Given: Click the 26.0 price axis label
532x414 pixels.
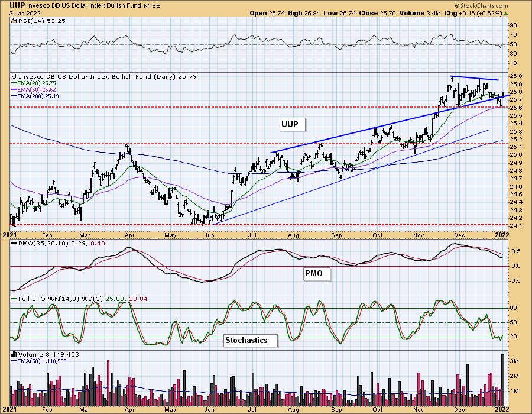Looking at the screenshot, I should [x=515, y=76].
